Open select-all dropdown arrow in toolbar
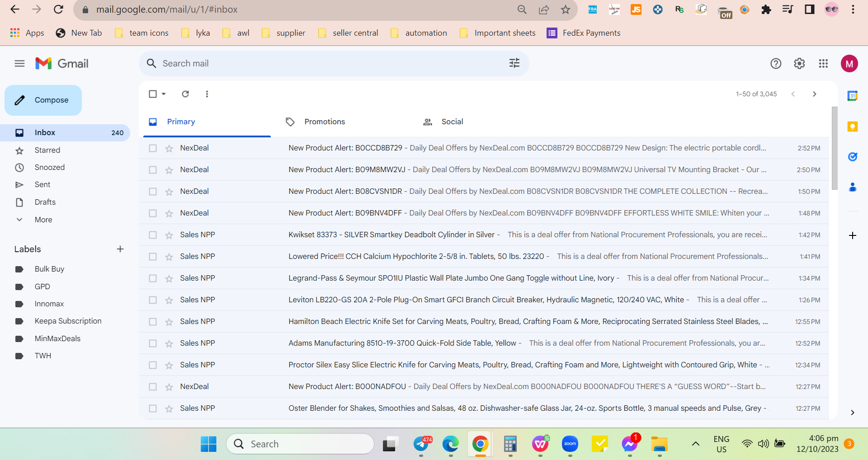This screenshot has width=868, height=460. (164, 94)
